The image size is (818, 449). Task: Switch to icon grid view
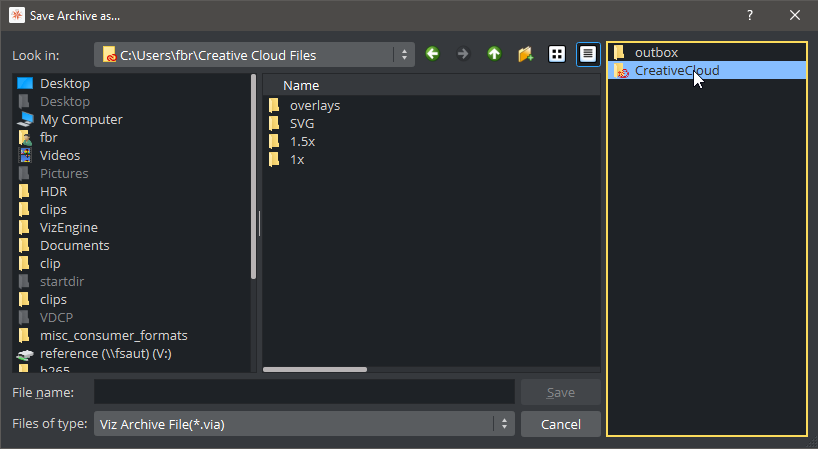[x=557, y=54]
